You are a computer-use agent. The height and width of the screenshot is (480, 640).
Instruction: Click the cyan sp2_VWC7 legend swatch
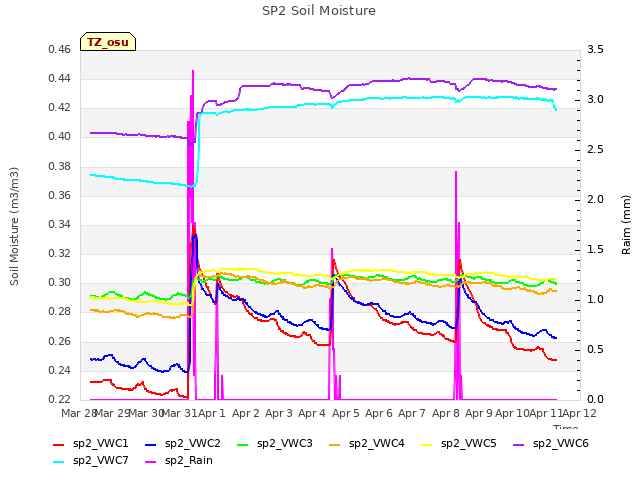pos(59,462)
